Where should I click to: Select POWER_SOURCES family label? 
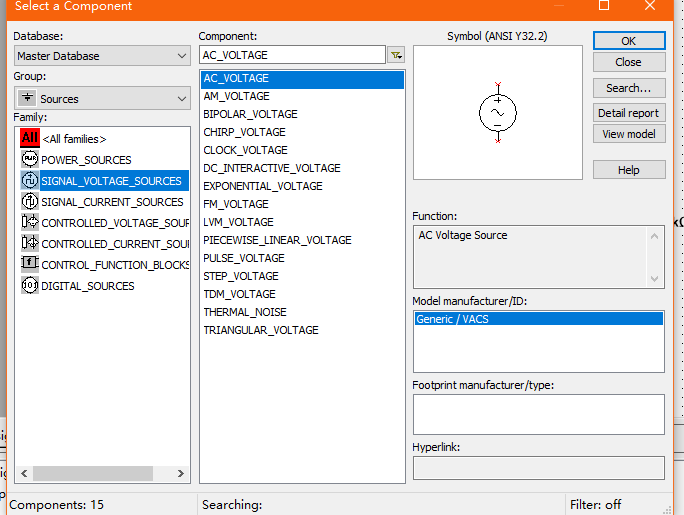[x=86, y=160]
